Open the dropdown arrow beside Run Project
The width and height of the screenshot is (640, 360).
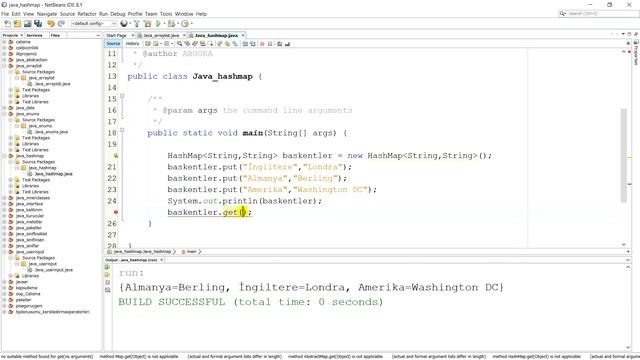point(164,24)
